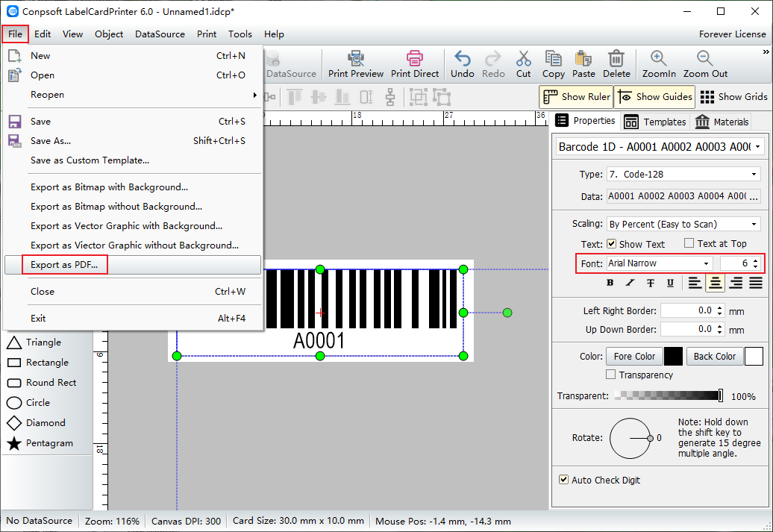This screenshot has width=773, height=532.
Task: Apply underline to barcode text
Action: pyautogui.click(x=671, y=283)
